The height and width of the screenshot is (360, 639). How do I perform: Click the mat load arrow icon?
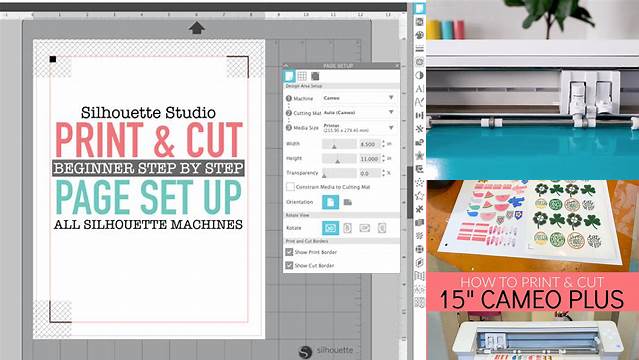click(196, 28)
